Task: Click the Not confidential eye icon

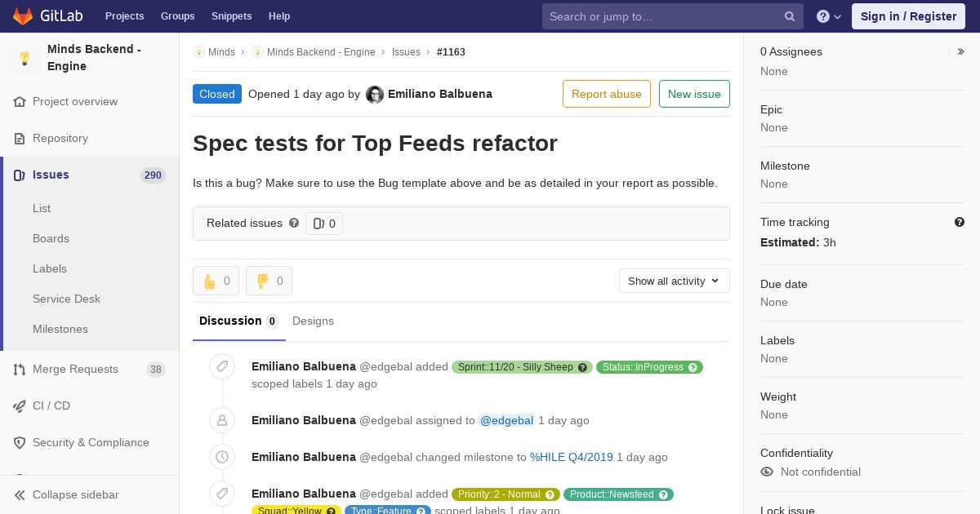Action: [x=767, y=472]
